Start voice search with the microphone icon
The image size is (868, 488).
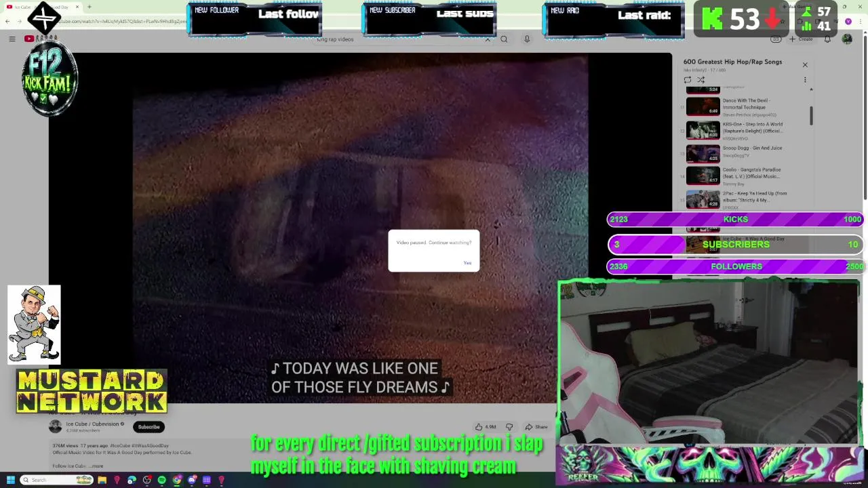point(526,39)
